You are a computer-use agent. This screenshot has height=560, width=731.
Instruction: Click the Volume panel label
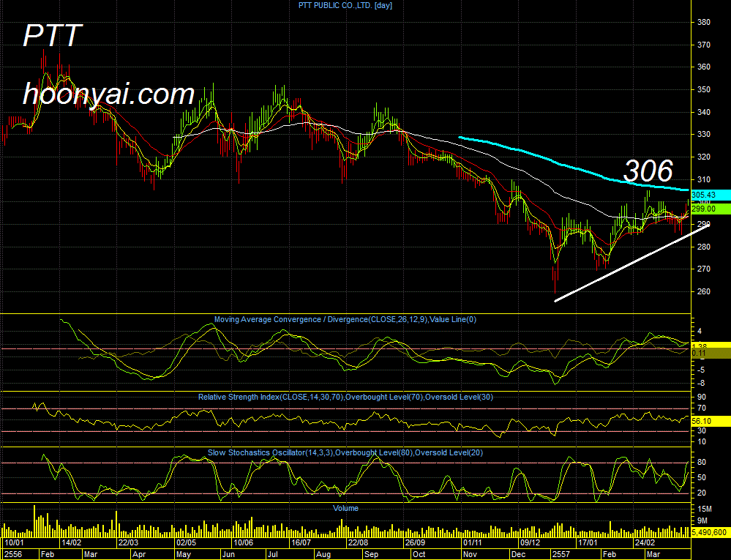[x=345, y=508]
